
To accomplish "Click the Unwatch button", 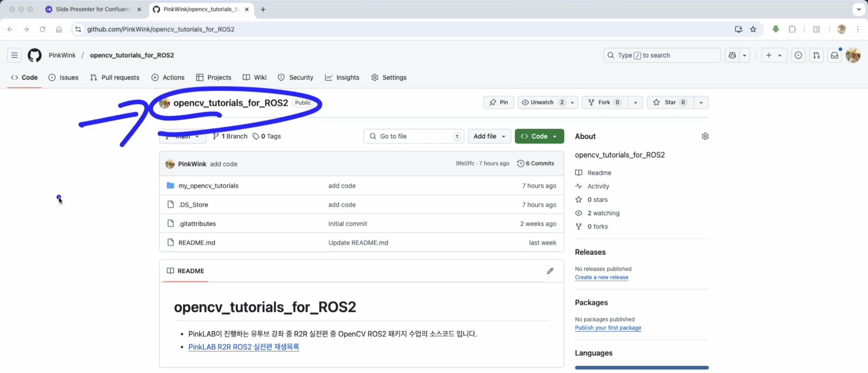I will 542,103.
